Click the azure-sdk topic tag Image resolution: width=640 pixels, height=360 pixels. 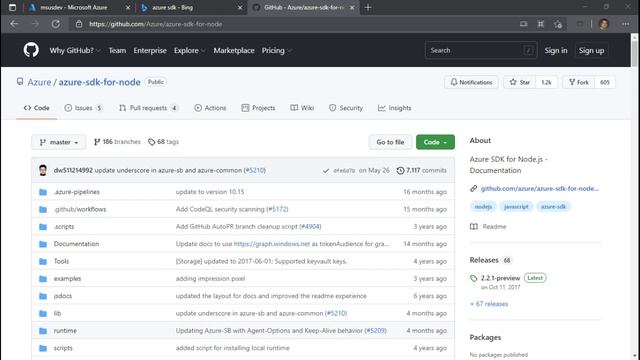click(553, 207)
